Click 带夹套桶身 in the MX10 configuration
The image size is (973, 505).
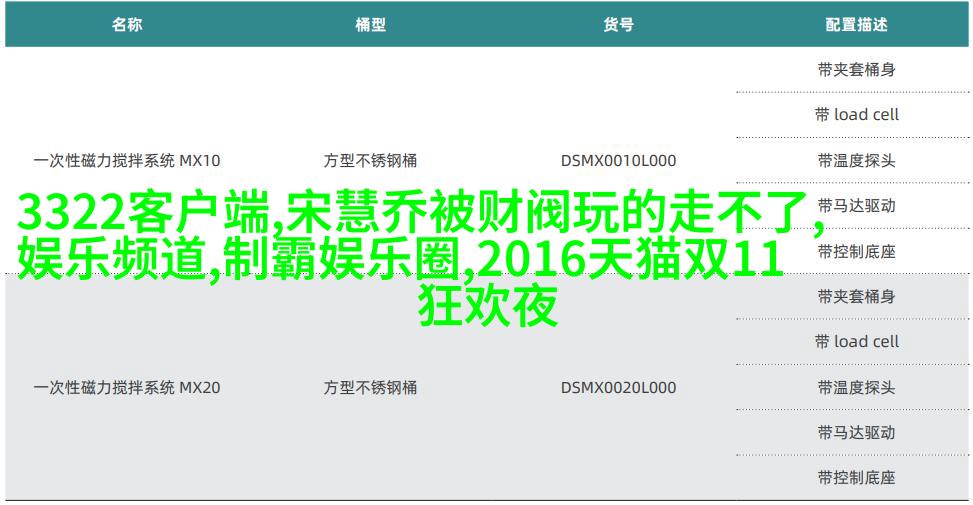856,69
